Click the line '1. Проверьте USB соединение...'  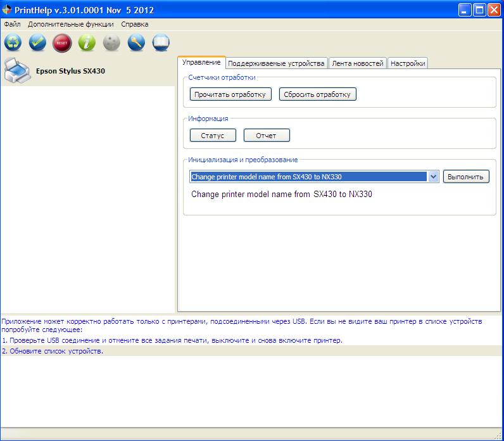click(x=172, y=340)
